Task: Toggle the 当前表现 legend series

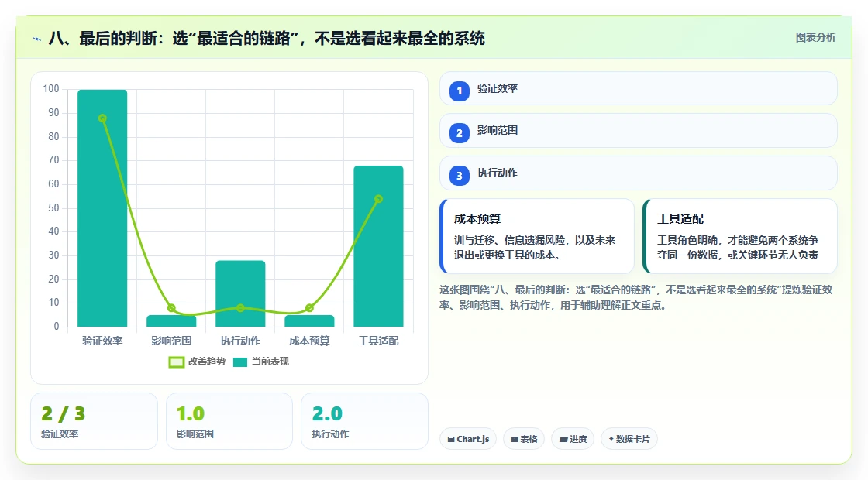Action: tap(261, 362)
